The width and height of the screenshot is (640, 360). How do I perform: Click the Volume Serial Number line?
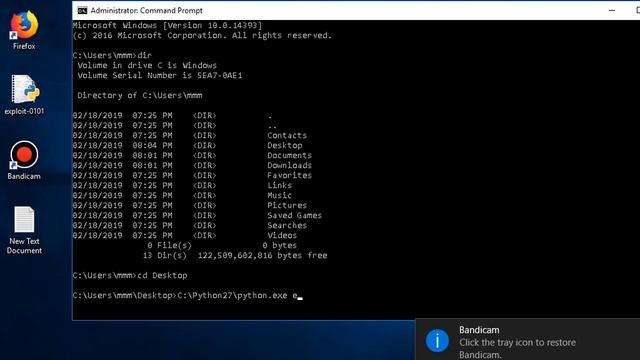[x=160, y=76]
